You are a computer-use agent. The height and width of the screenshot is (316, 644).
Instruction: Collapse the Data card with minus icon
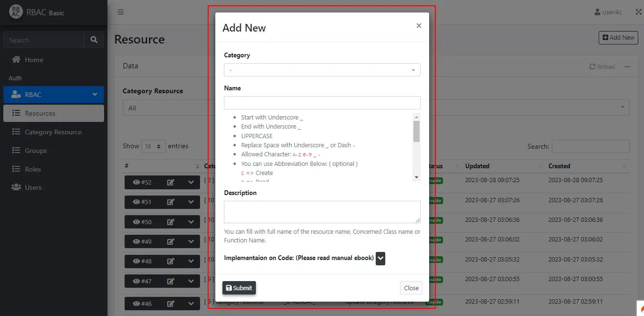pos(627,66)
